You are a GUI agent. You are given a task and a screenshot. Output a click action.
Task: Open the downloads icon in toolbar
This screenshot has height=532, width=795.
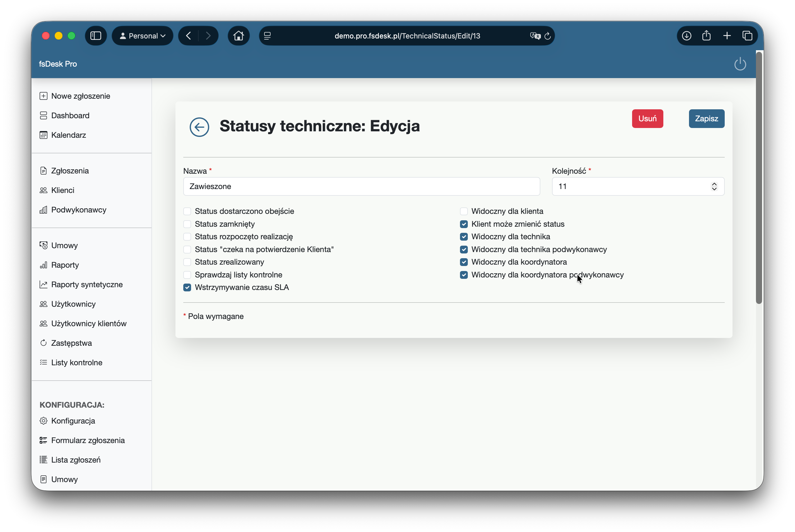pyautogui.click(x=686, y=36)
